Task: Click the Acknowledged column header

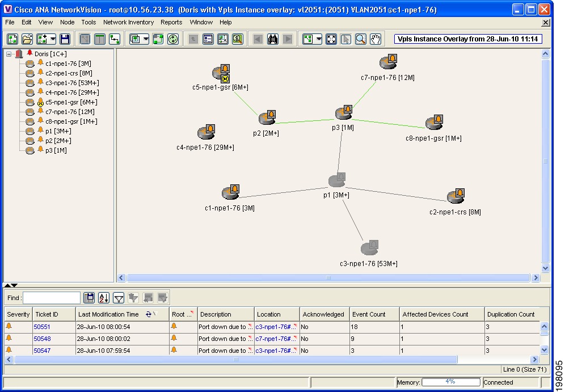Action: coord(324,314)
